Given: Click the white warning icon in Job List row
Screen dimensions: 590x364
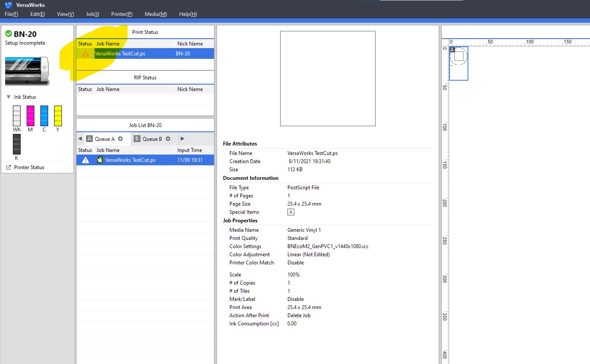Looking at the screenshot, I should [86, 160].
